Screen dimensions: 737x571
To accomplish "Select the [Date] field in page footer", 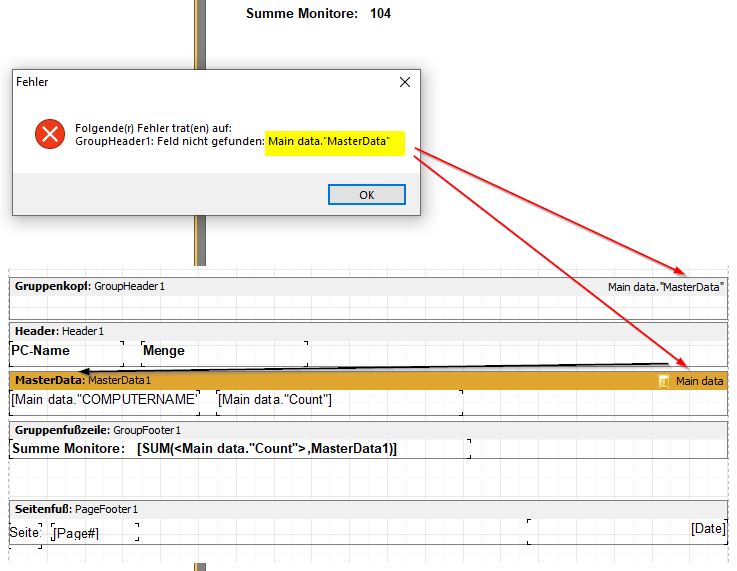I will click(707, 528).
